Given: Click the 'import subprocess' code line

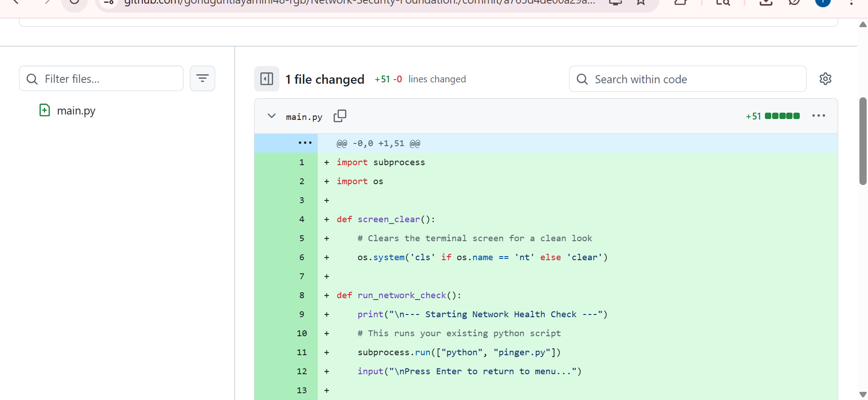Looking at the screenshot, I should click(x=381, y=162).
